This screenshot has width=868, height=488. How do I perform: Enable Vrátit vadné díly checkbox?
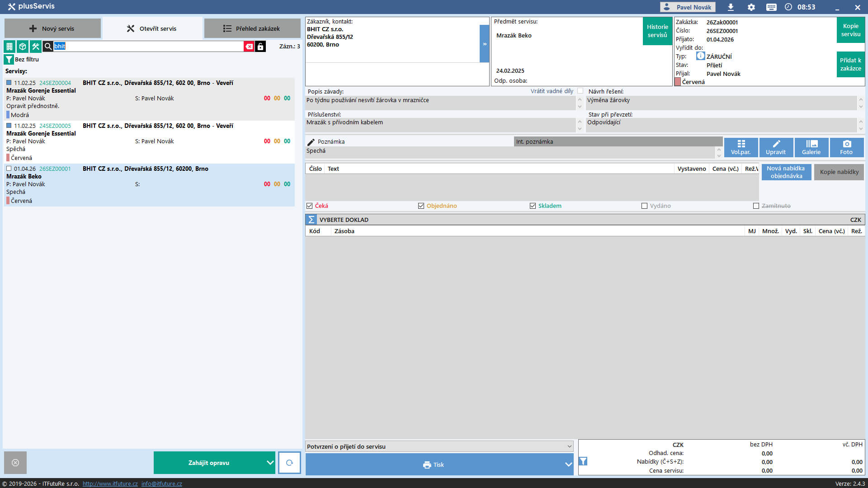click(580, 91)
